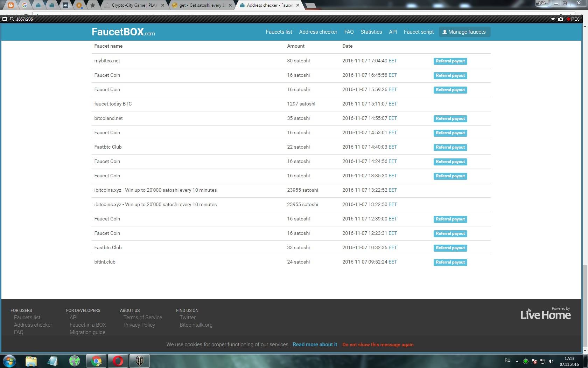Select the 'bitini.club' faucet name
588x368 pixels.
point(105,262)
